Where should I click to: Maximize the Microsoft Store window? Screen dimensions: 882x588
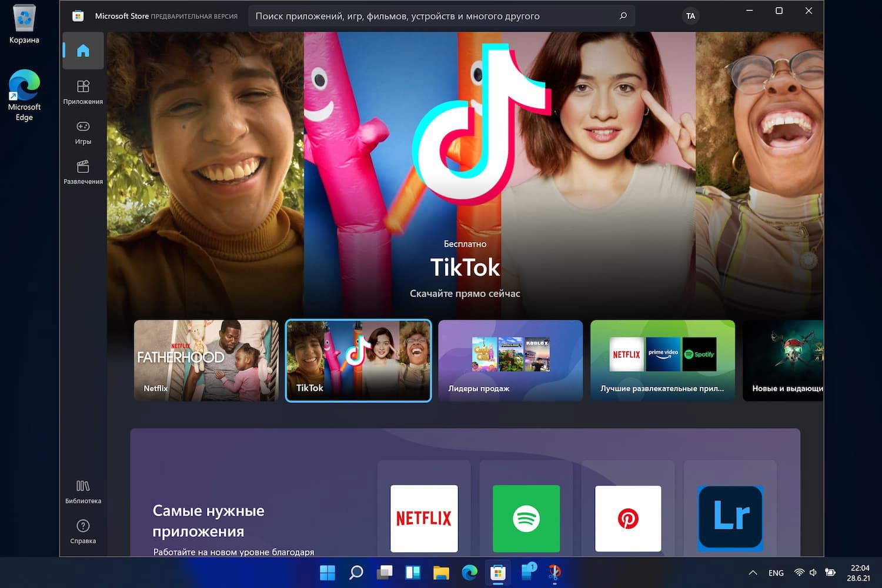[779, 11]
